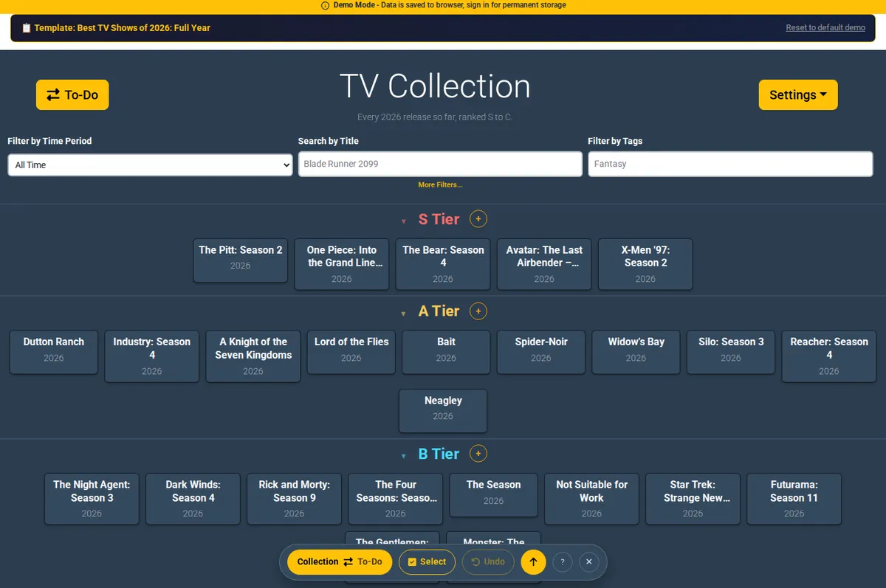Focus the Search by Title field
Viewport: 886px width, 588px height.
440,164
